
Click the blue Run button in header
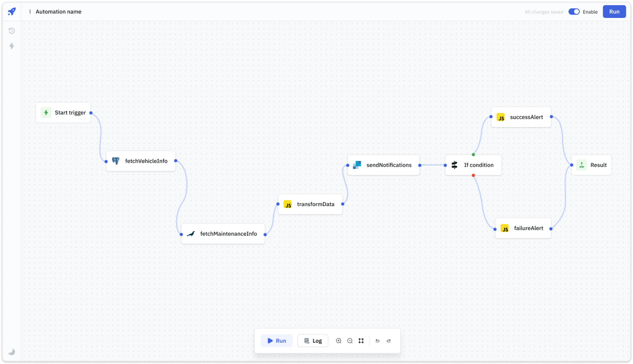click(614, 12)
